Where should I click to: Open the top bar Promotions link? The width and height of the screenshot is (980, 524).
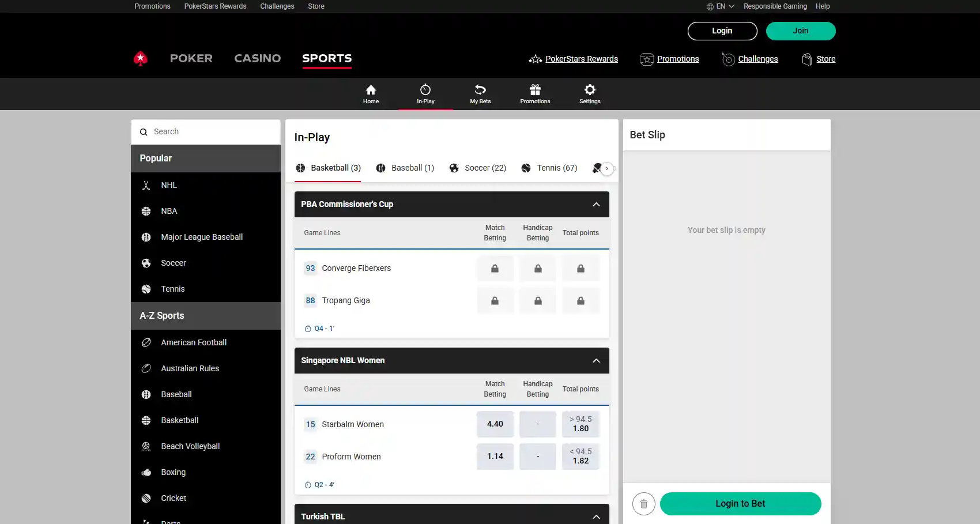[x=152, y=6]
